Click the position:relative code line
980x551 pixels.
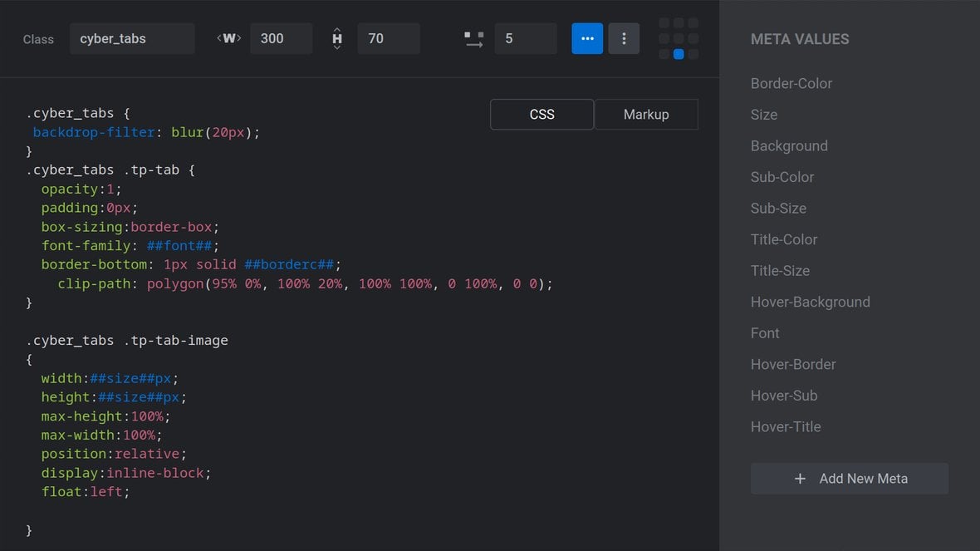pos(114,454)
